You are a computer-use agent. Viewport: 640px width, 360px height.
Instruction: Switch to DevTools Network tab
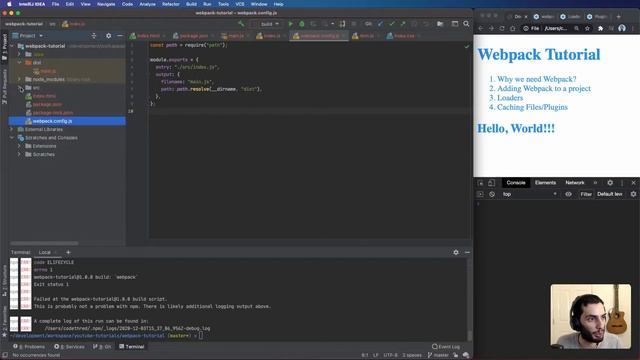[575, 183]
